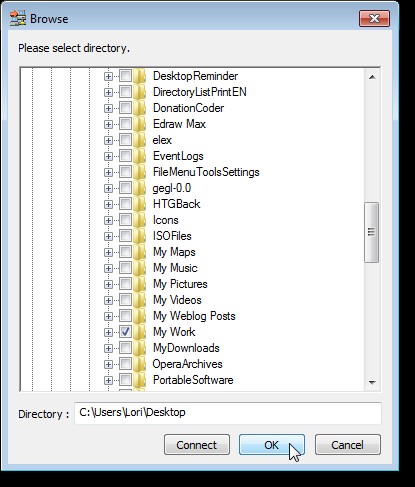The height and width of the screenshot is (487, 415).
Task: Uncheck the My Work checkbox
Action: [x=125, y=332]
